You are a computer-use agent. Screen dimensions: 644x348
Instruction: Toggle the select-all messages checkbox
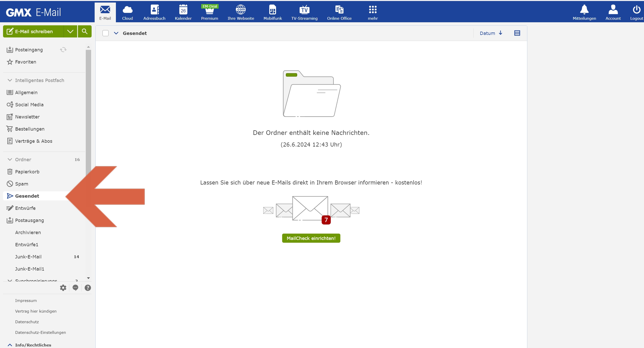(x=106, y=33)
